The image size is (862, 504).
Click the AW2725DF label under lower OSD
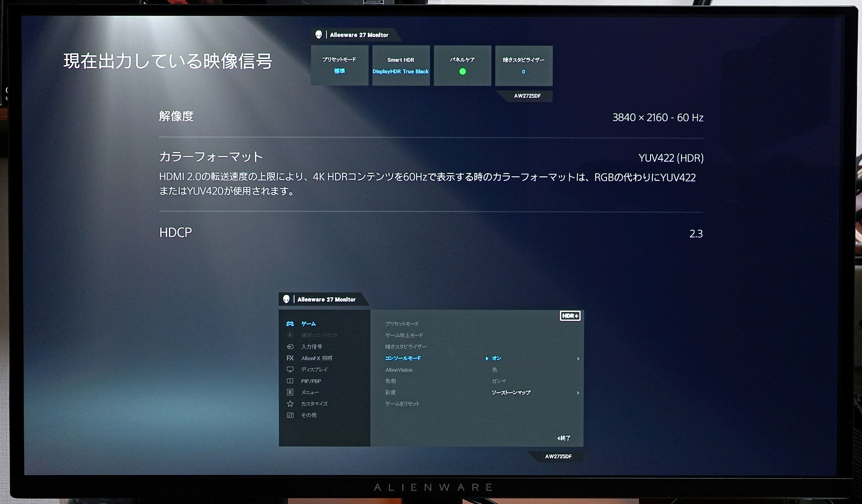[558, 456]
